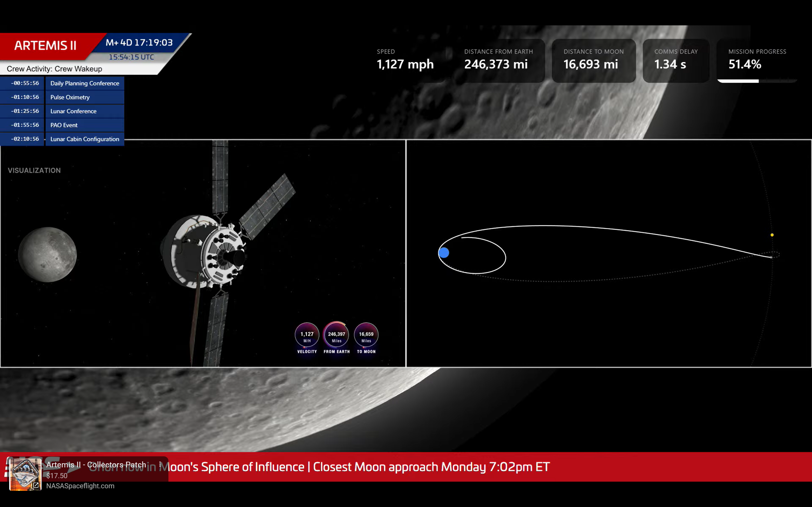The image size is (812, 507).
Task: Select the Pulse Oximetry schedule entry
Action: pos(85,97)
